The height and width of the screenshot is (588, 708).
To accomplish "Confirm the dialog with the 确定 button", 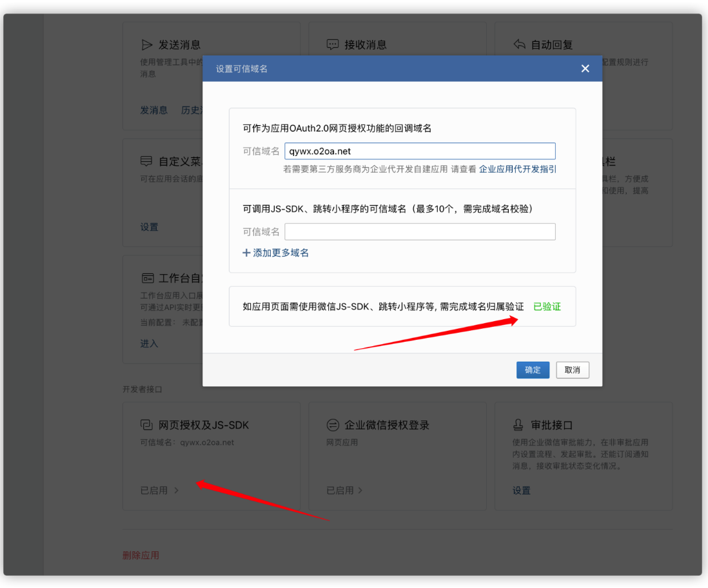I will (x=533, y=369).
